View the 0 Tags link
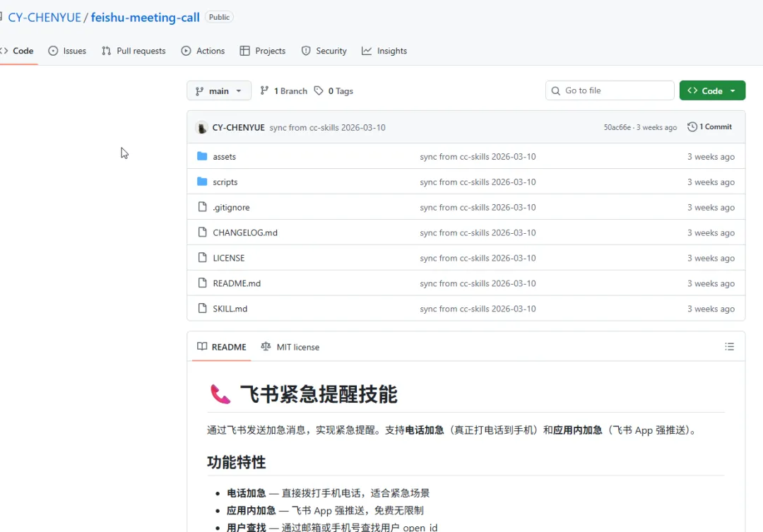The height and width of the screenshot is (532, 763). coord(333,91)
